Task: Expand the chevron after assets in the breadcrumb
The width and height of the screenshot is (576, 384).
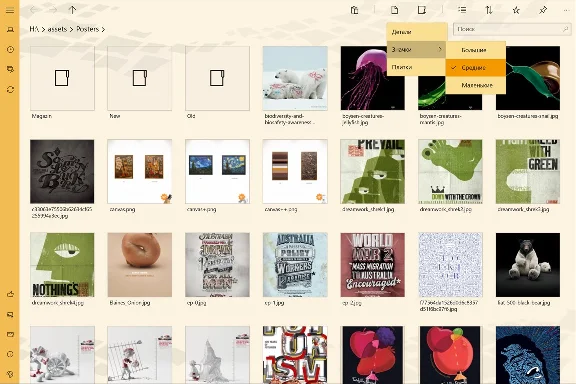Action: click(72, 29)
